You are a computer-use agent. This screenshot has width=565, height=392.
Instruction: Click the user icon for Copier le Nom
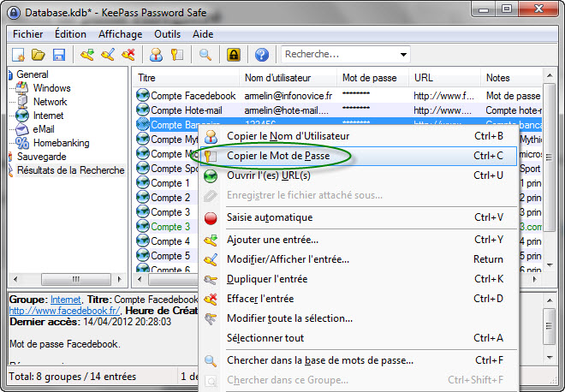tap(211, 137)
